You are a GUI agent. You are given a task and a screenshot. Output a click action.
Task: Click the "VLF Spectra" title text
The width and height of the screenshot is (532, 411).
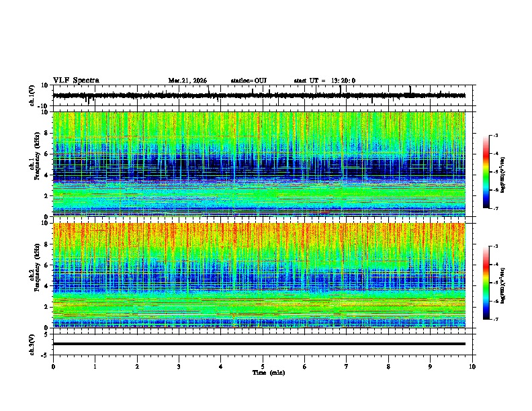click(76, 81)
